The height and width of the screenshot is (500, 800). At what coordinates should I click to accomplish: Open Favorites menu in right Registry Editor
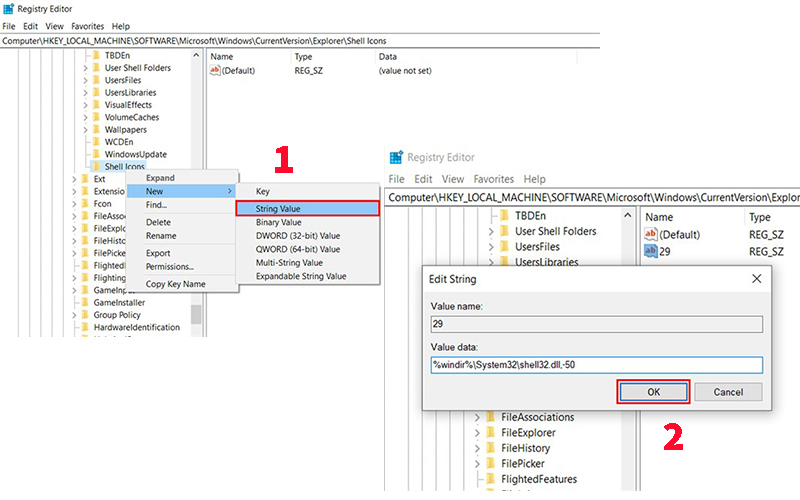[x=493, y=179]
